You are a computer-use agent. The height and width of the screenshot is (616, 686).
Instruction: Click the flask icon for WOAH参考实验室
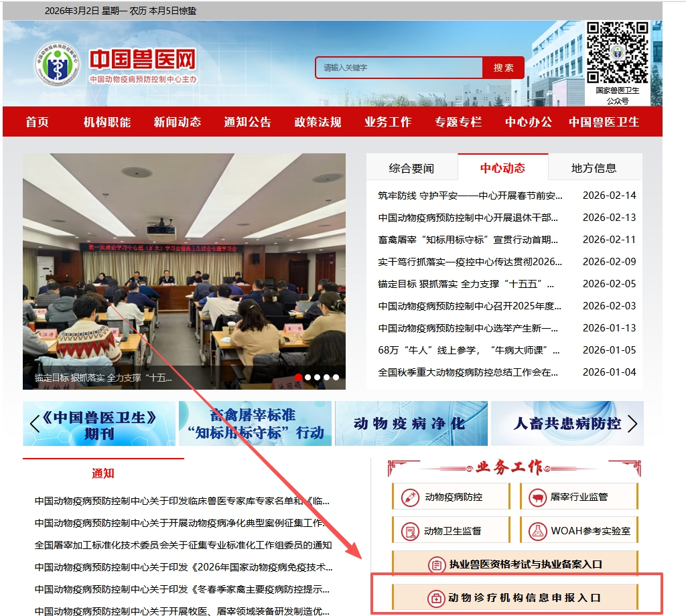tap(537, 531)
